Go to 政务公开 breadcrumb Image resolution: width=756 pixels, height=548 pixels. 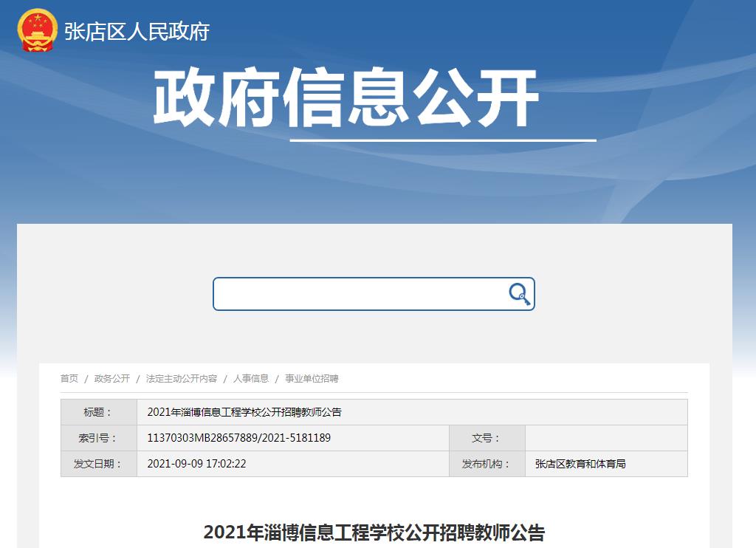point(112,379)
